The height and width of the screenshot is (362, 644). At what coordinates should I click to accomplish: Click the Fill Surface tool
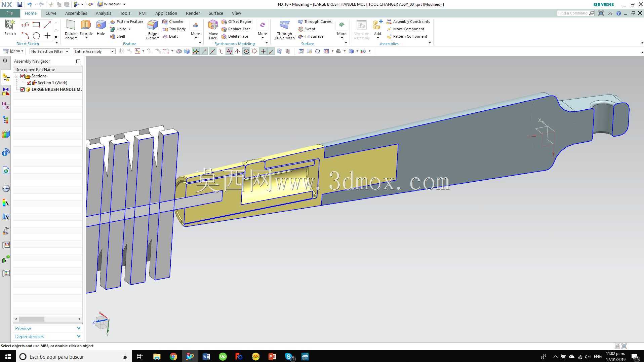click(x=311, y=36)
